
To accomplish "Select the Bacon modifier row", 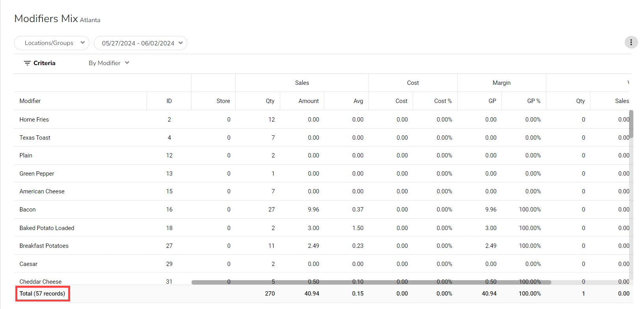I will click(28, 210).
